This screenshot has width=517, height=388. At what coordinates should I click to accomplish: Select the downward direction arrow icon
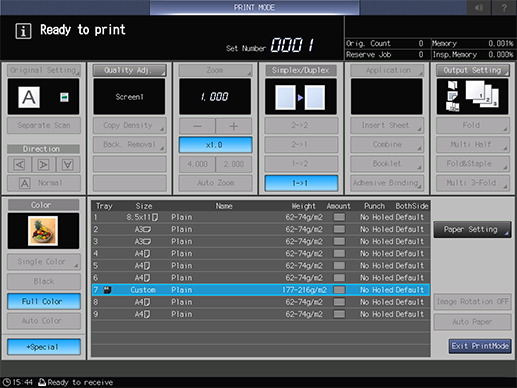tap(68, 164)
